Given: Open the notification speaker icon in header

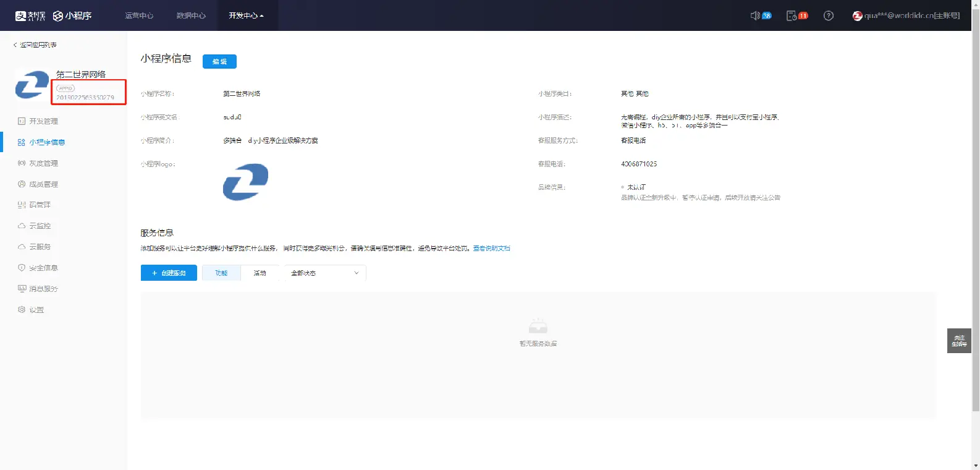Looking at the screenshot, I should [x=755, y=15].
